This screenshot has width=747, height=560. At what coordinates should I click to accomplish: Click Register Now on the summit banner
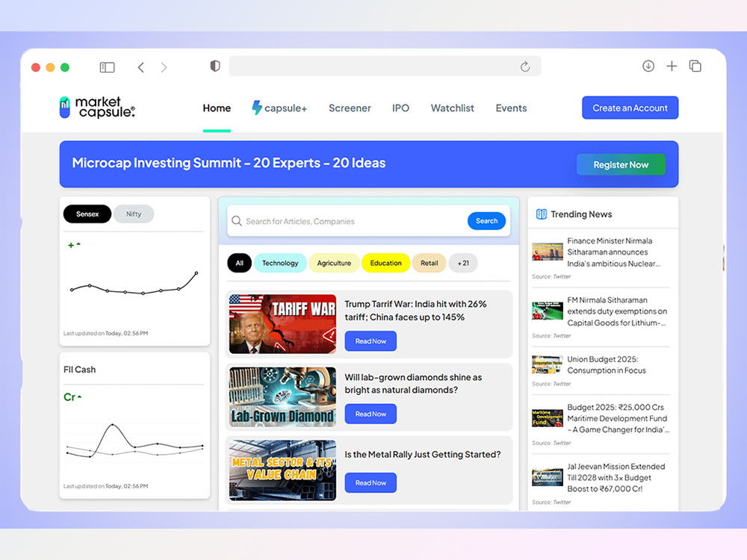pyautogui.click(x=621, y=165)
